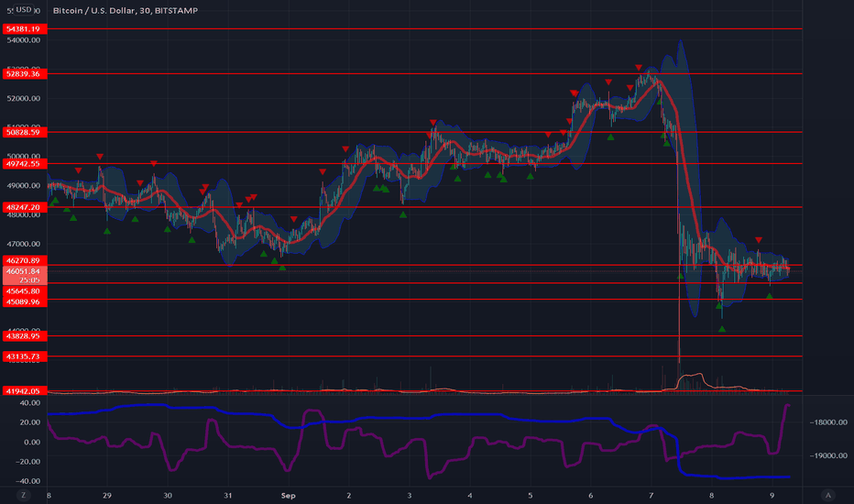Click the -19000.00 right scale value

[828, 455]
